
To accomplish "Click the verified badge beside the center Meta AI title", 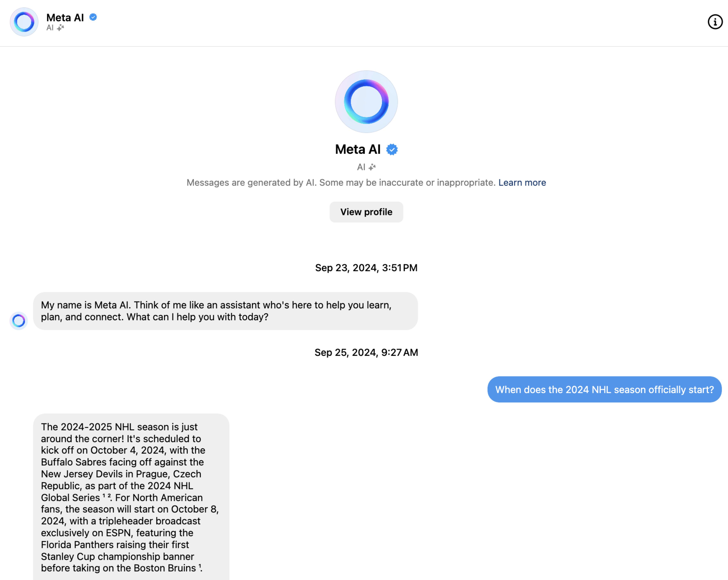I will (392, 149).
